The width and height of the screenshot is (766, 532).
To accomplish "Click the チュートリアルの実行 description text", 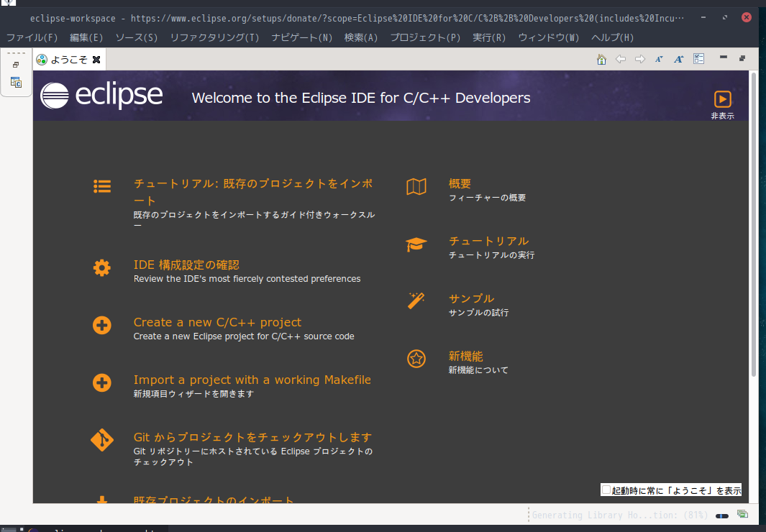I will (491, 255).
